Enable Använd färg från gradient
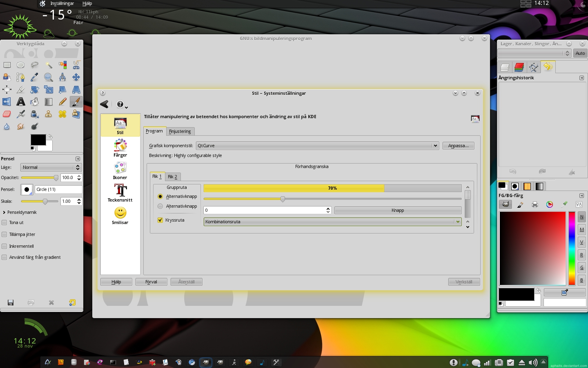Viewport: 588px width, 368px height. (4, 257)
